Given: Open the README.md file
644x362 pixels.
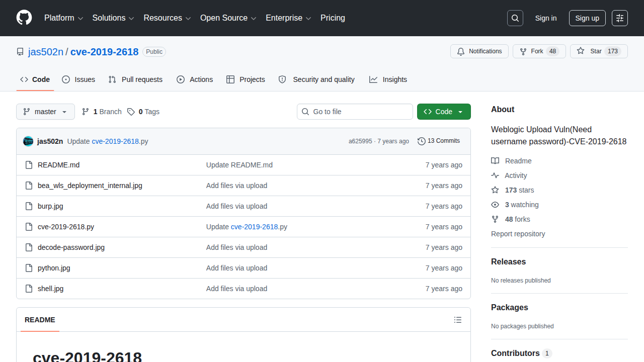Looking at the screenshot, I should point(59,165).
